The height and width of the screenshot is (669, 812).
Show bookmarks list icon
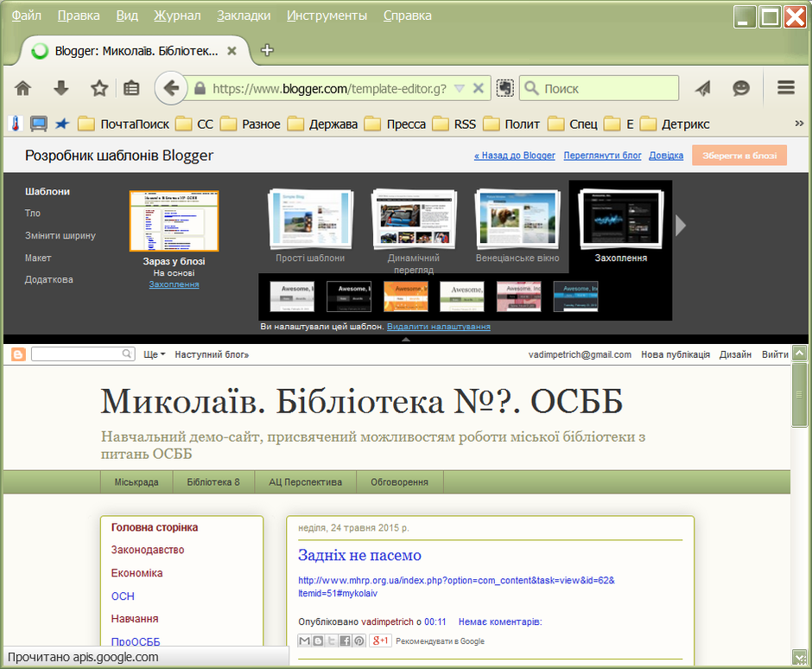point(131,89)
